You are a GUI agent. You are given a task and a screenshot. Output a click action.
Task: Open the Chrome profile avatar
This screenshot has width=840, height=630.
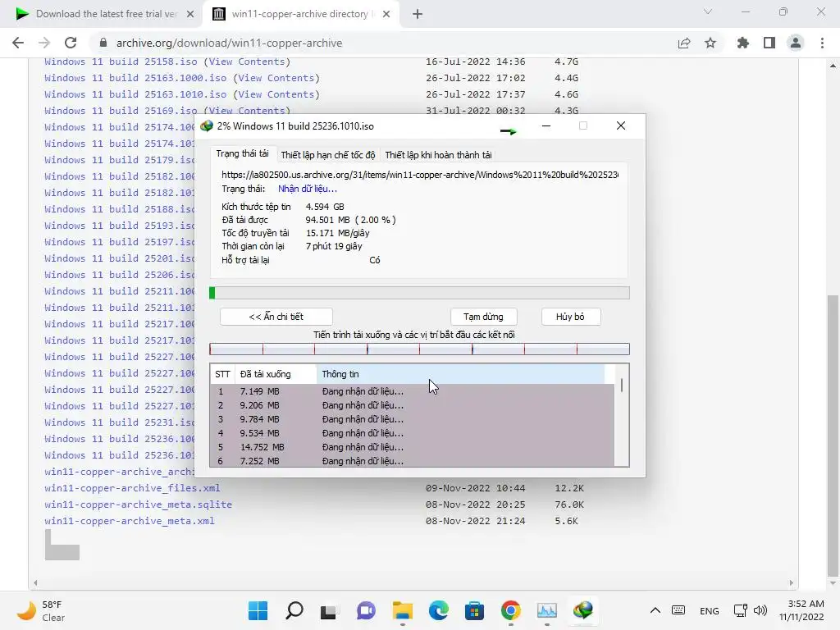pyautogui.click(x=796, y=43)
